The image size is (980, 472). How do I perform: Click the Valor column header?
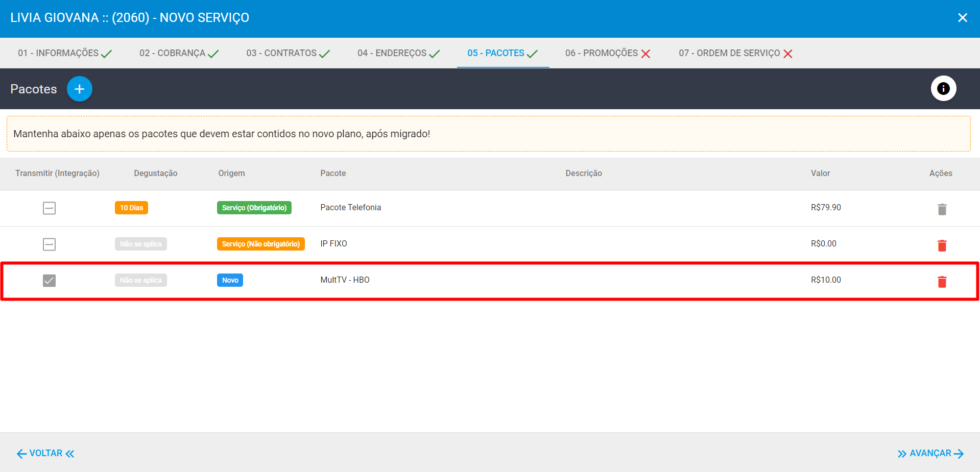820,173
